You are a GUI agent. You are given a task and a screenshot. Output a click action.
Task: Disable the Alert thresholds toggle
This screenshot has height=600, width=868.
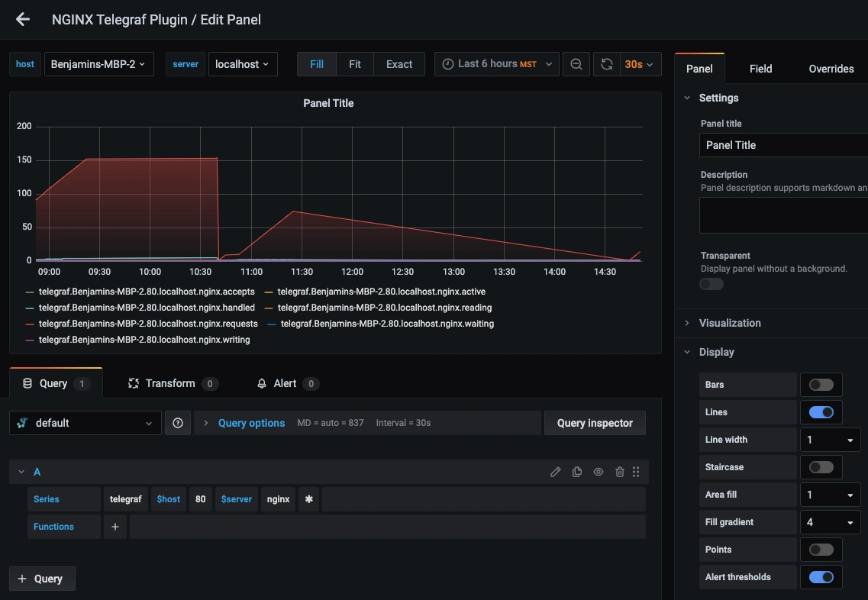coord(821,577)
